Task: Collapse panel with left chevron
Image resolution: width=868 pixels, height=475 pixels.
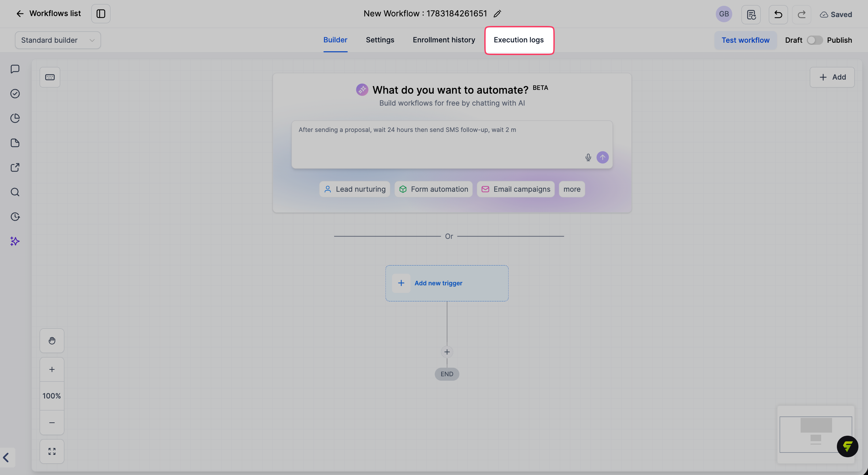Action: [x=6, y=457]
